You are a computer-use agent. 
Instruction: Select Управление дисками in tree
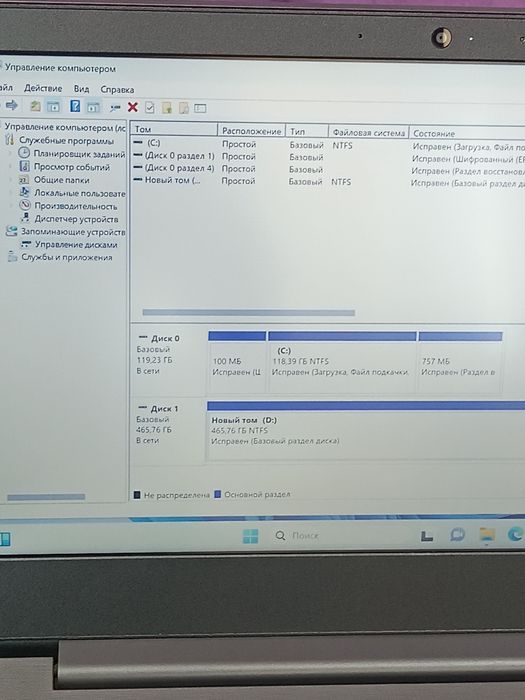click(76, 245)
